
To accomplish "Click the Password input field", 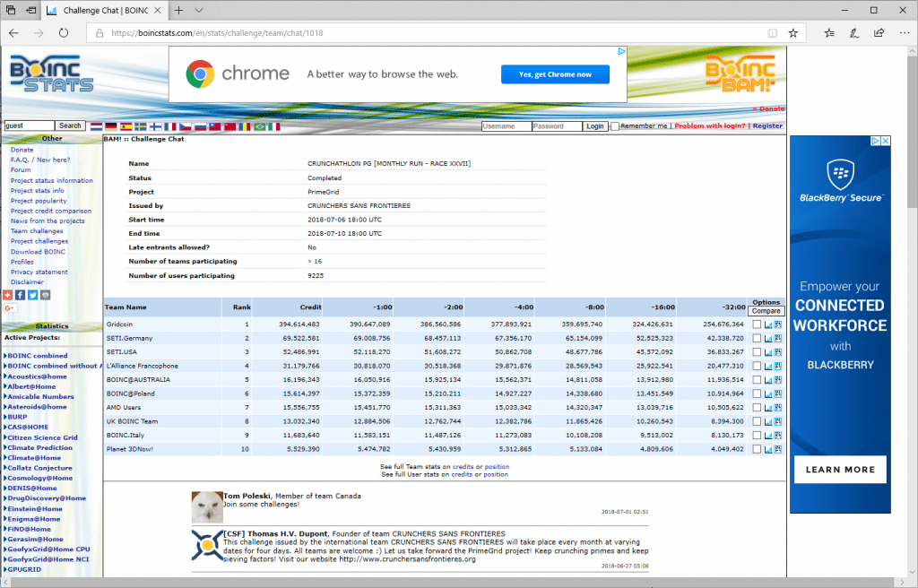I will (x=557, y=125).
